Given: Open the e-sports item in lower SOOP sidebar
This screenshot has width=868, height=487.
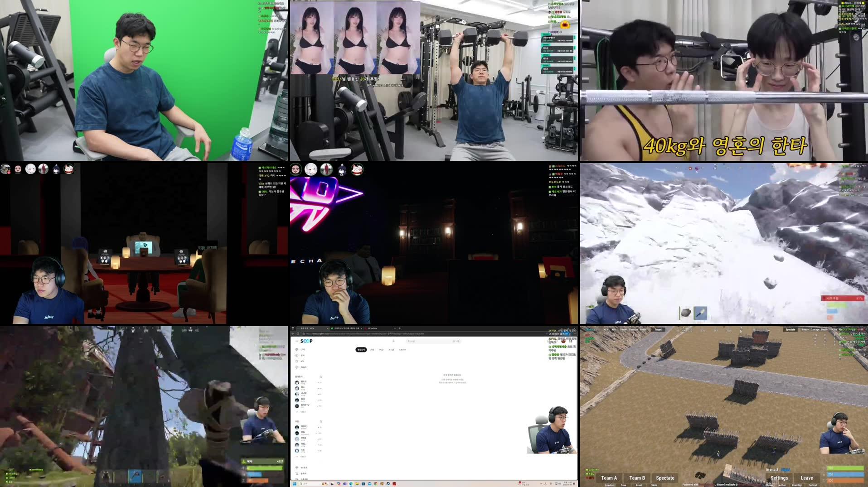Looking at the screenshot, I should [302, 468].
